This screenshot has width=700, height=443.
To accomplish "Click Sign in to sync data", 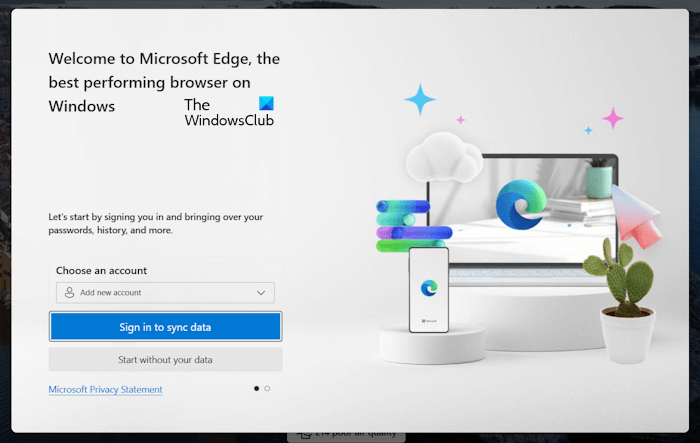I will click(x=165, y=327).
